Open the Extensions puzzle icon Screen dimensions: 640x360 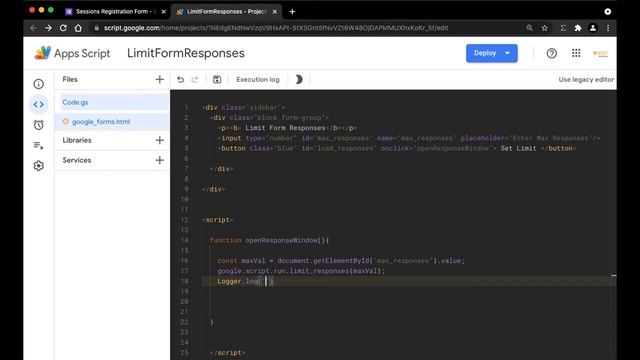(x=578, y=28)
